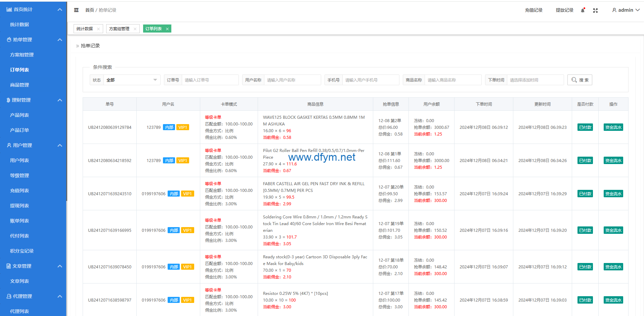Focus the 手机号 input field
Screen dimensions: 644x316
[371, 80]
